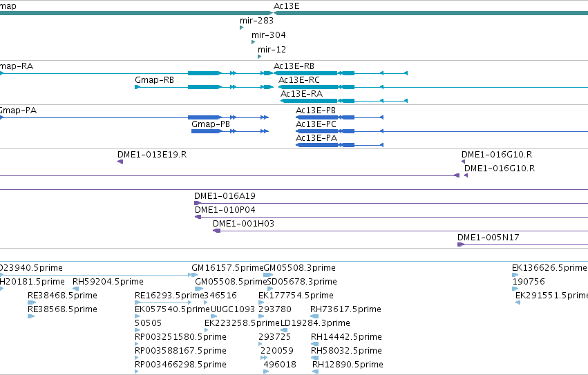
Task: Click the EK136626.5prime EST label
Action: coord(549,268)
